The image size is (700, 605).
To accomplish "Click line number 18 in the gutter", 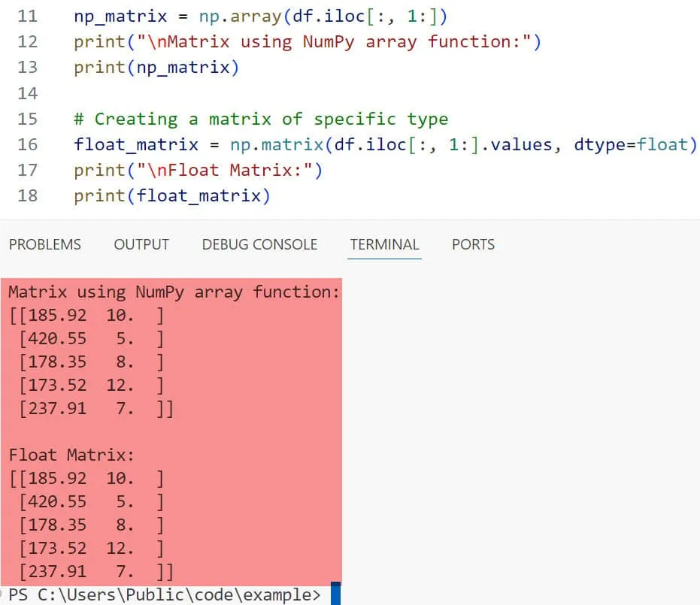I will point(27,196).
